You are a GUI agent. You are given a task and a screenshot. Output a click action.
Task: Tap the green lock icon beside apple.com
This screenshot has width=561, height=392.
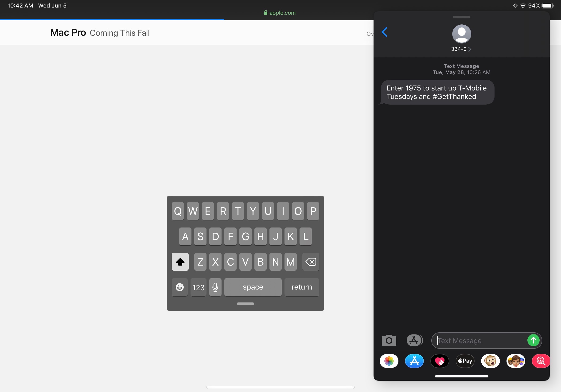(x=266, y=13)
